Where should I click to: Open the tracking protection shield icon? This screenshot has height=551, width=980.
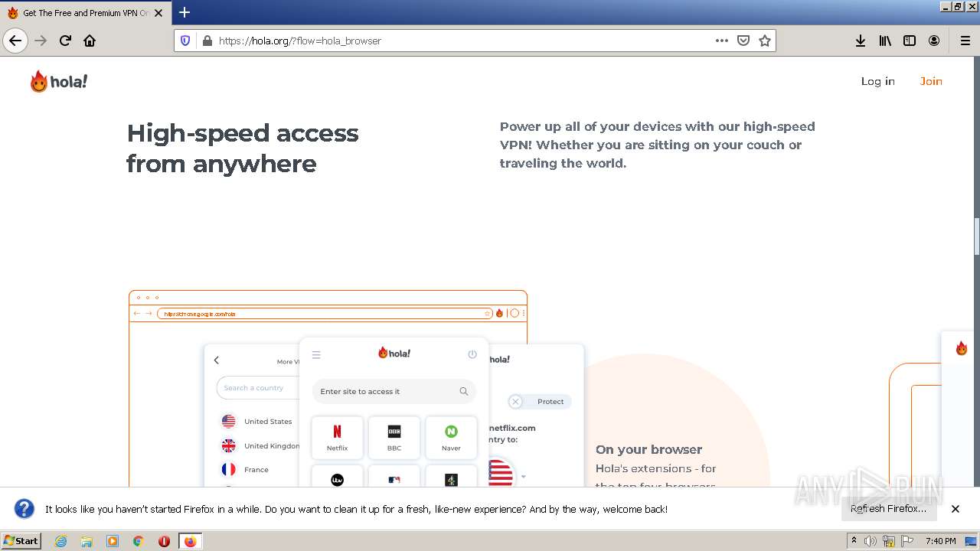point(185,41)
